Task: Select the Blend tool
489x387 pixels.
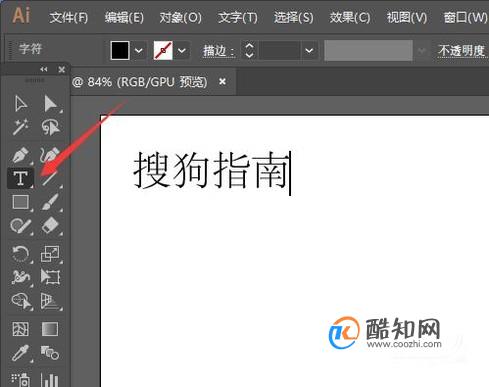Action: coord(50,353)
